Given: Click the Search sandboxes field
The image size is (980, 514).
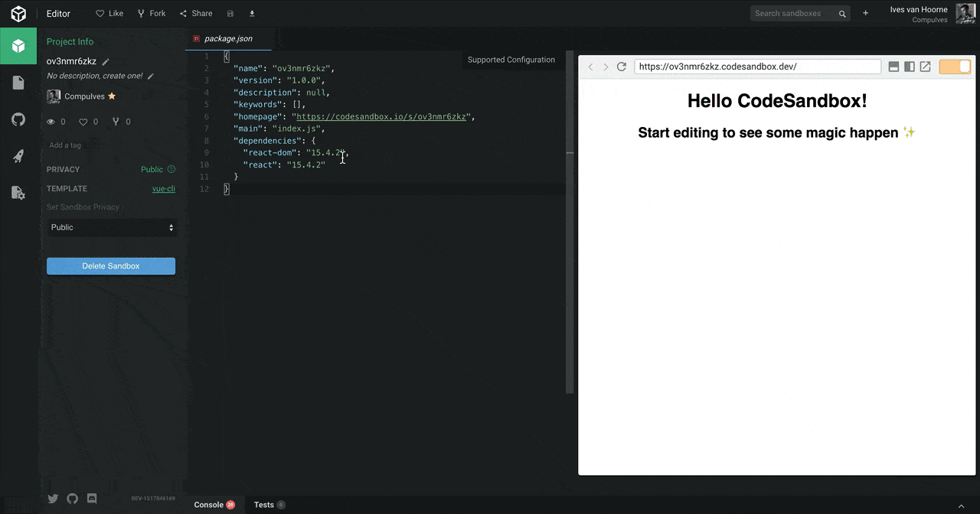Looking at the screenshot, I should [794, 14].
